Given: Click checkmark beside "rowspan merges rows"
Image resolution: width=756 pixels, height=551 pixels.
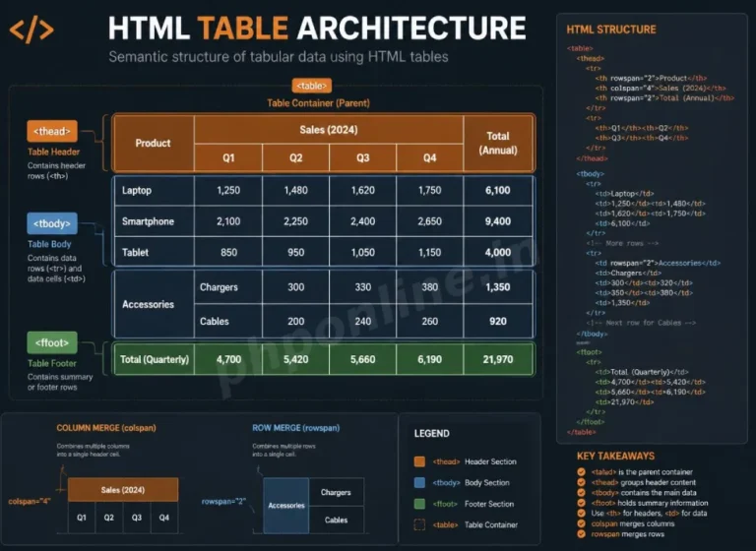Looking at the screenshot, I should click(x=581, y=533).
